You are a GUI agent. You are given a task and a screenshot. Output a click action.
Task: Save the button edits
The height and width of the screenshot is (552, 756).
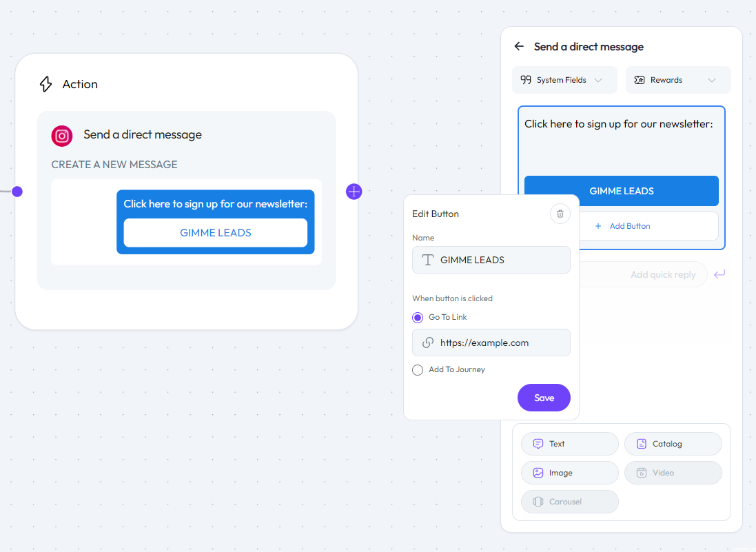[544, 398]
